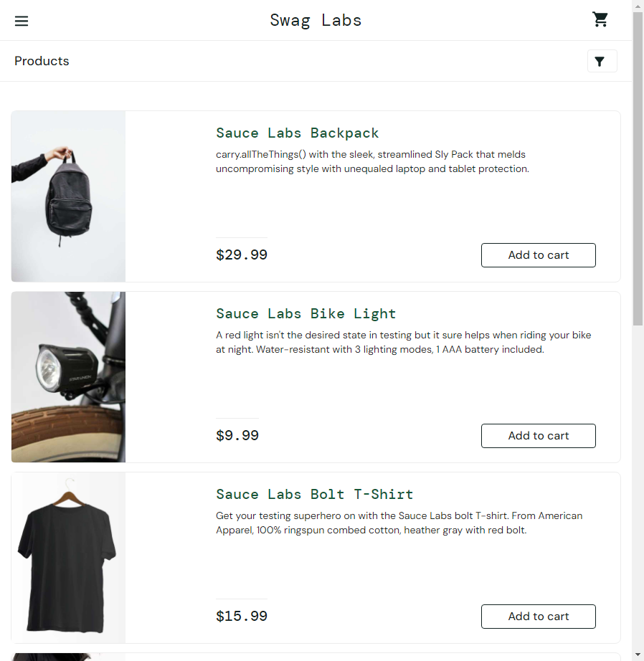644x661 pixels.
Task: Open the shopping cart
Action: tap(600, 20)
